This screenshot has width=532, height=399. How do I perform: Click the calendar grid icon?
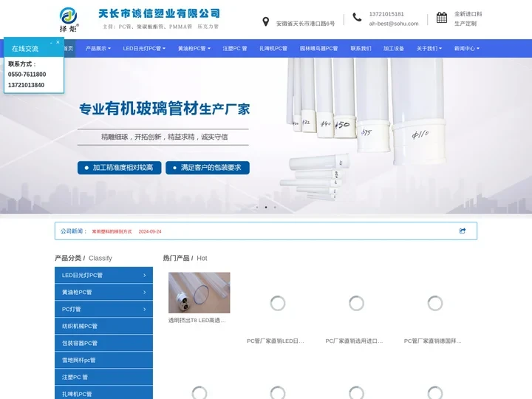click(x=442, y=18)
